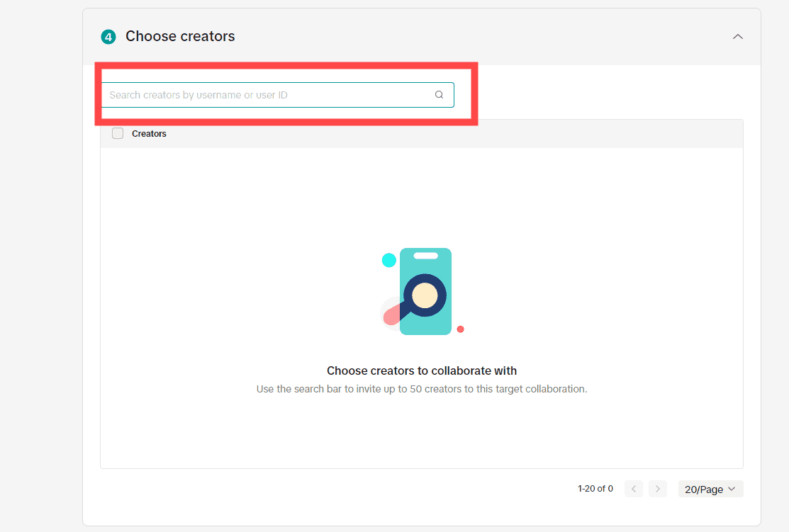Image resolution: width=789 pixels, height=532 pixels.
Task: Toggle the select-all Creators checkbox
Action: (118, 133)
